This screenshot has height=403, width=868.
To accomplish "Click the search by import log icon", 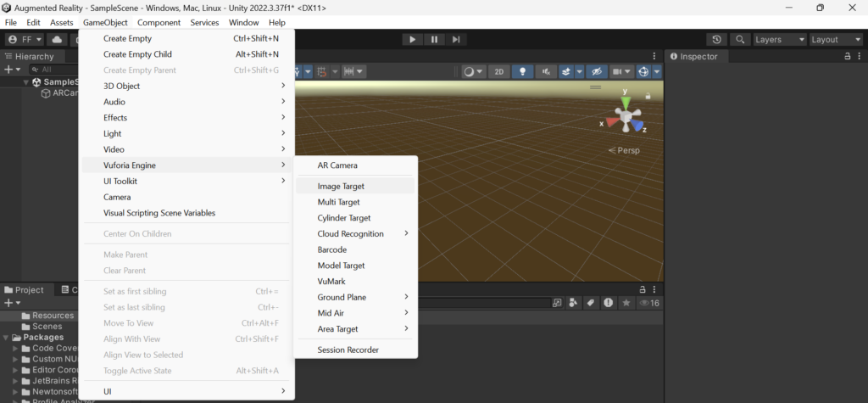I will [x=609, y=303].
